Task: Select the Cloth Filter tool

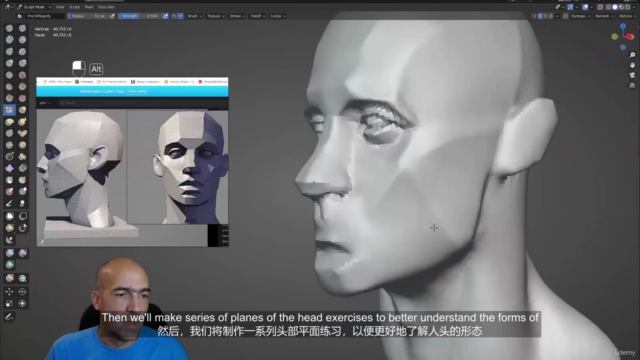Action: (22, 253)
